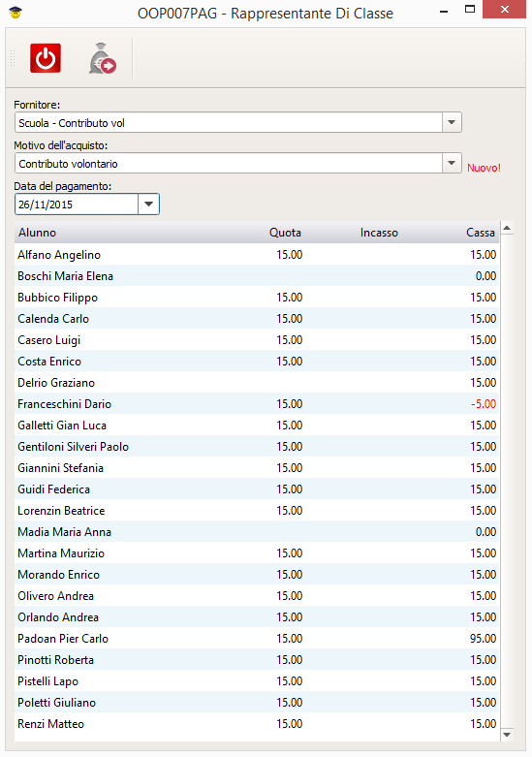Sort by the Quota column header
The height and width of the screenshot is (757, 532).
click(x=285, y=233)
